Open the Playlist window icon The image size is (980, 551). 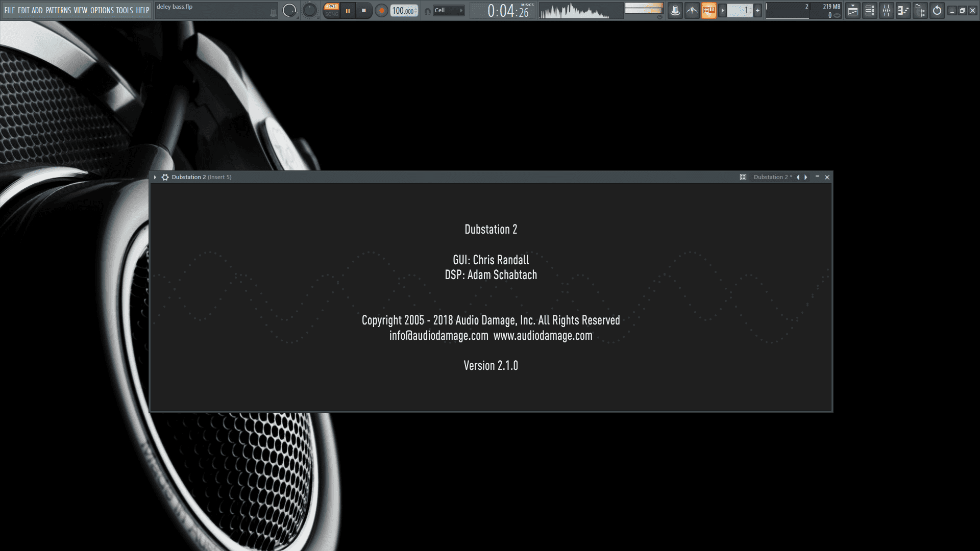pyautogui.click(x=853, y=10)
